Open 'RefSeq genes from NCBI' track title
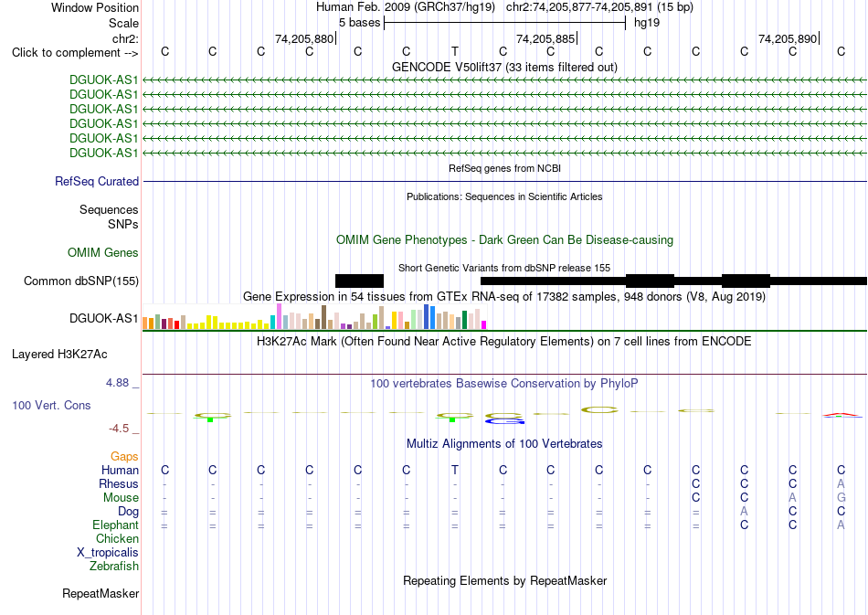 (504, 168)
